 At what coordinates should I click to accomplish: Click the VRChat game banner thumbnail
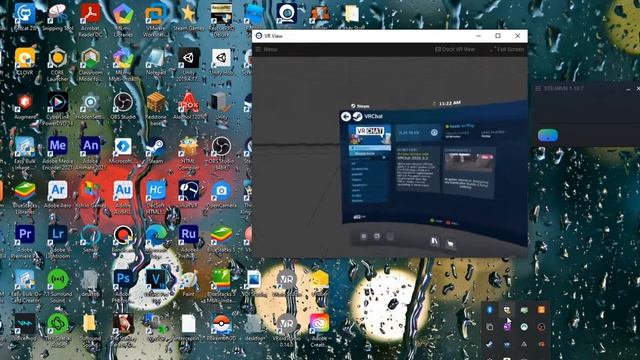370,135
